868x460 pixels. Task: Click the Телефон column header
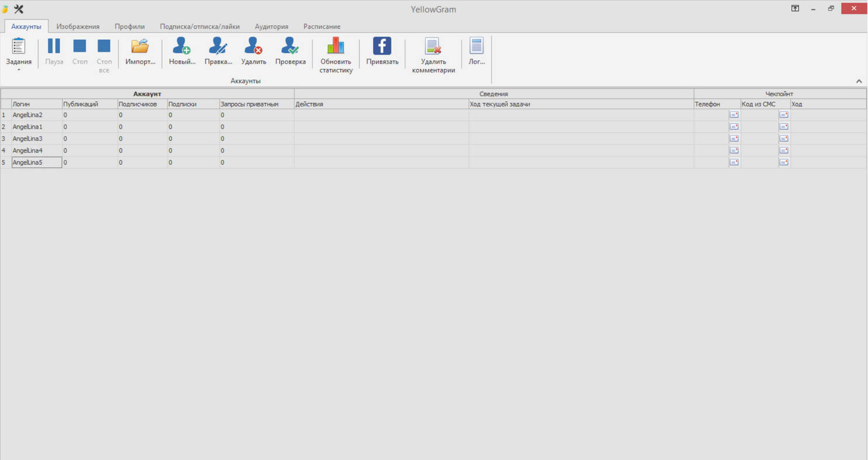coord(717,104)
